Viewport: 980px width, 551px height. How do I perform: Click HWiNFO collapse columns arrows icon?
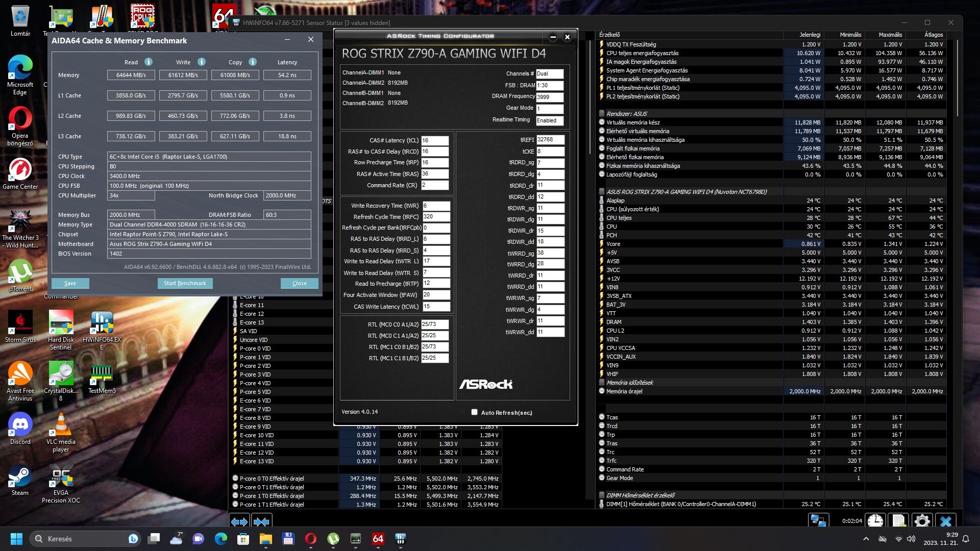tap(261, 521)
